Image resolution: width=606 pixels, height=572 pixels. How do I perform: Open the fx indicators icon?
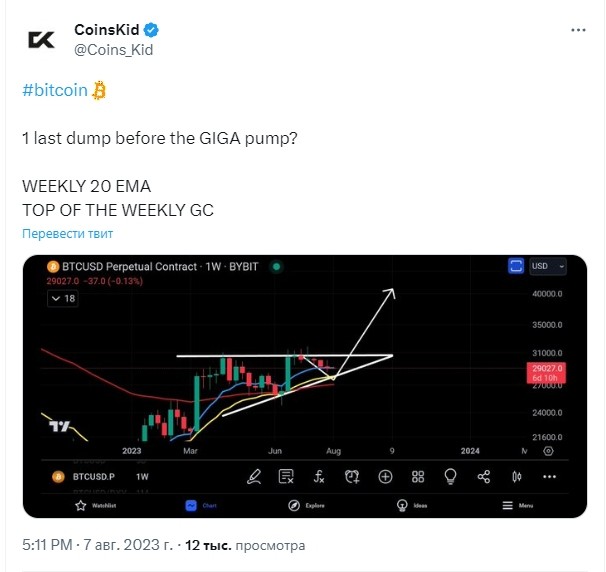(319, 477)
